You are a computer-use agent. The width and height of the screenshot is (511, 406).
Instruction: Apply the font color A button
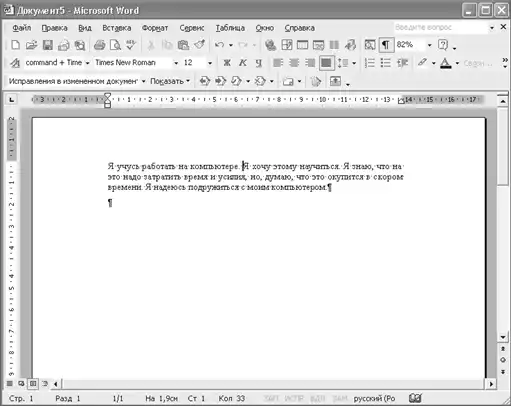(446, 63)
